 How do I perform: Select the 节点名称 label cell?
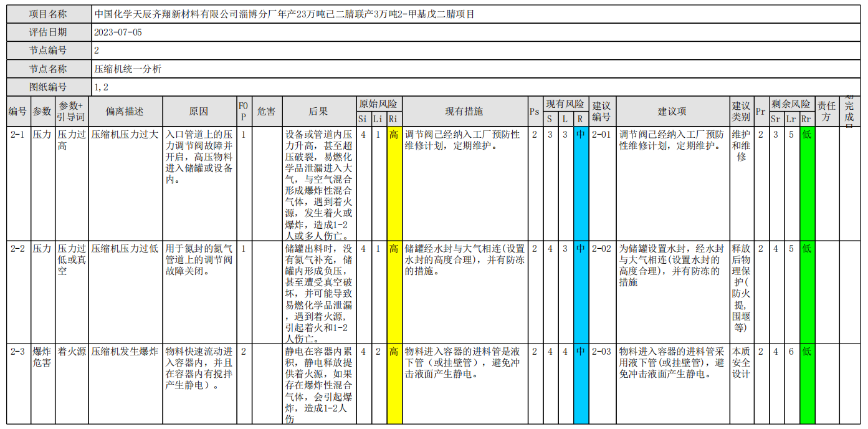pyautogui.click(x=48, y=69)
